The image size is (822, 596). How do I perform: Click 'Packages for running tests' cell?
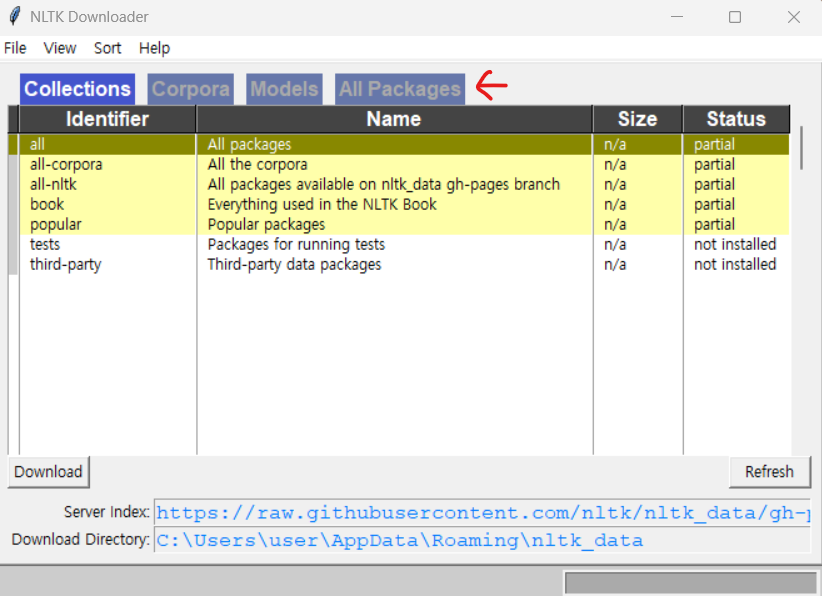pyautogui.click(x=296, y=244)
